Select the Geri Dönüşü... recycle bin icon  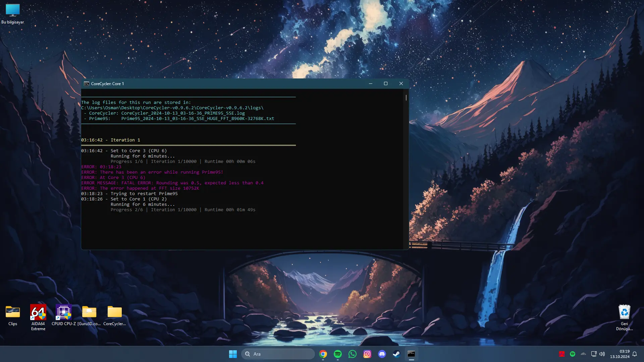[624, 318]
